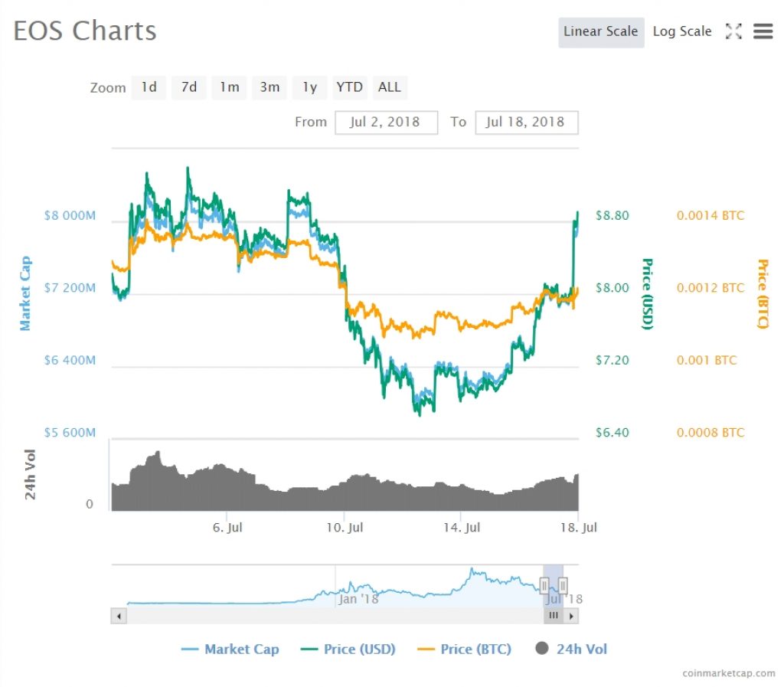Click the Market Cap axis title
Viewport: 784px width, 687px height.
coord(25,293)
